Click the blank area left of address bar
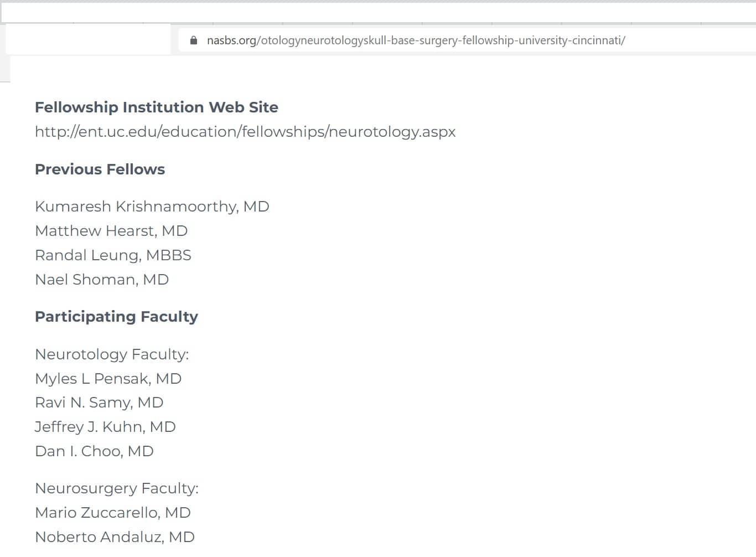The image size is (756, 557). coord(89,39)
